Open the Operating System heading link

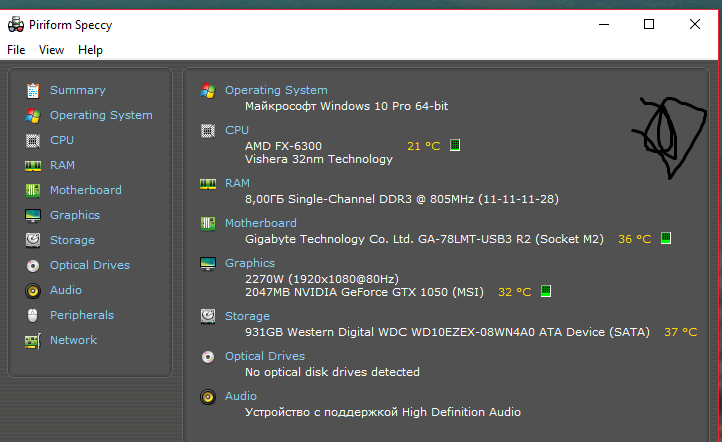[276, 90]
